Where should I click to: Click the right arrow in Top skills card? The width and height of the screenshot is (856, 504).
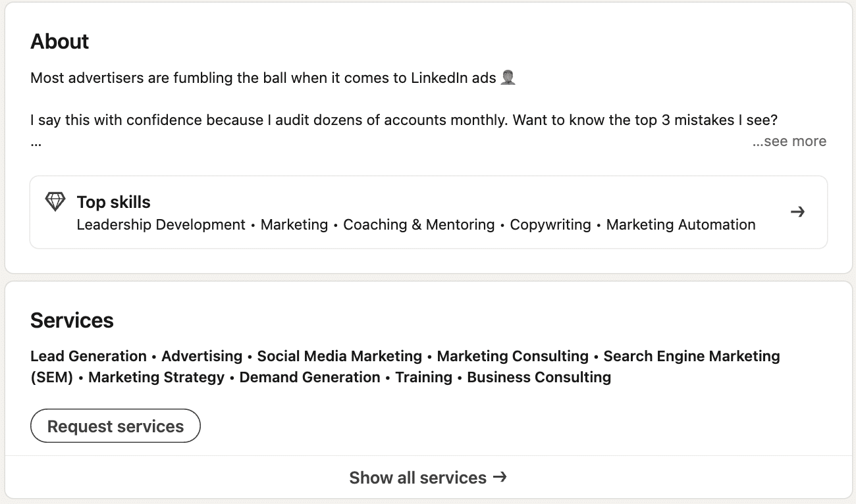pyautogui.click(x=797, y=212)
